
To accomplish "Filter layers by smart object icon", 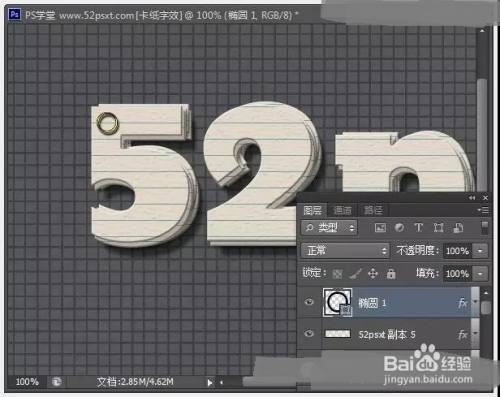I will pos(458,228).
